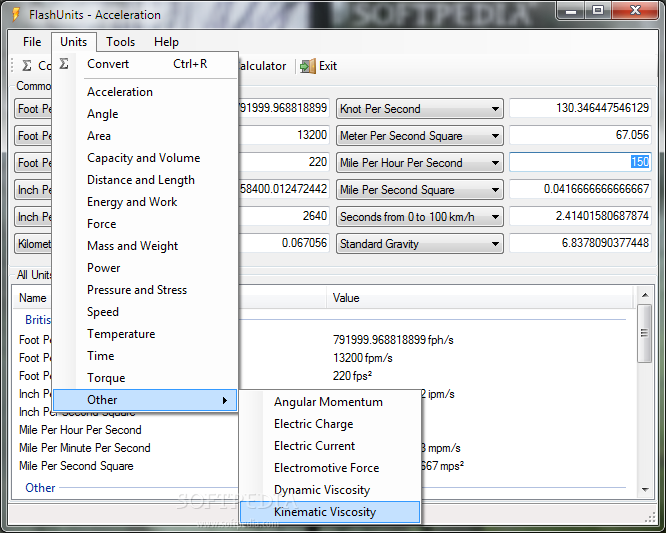Image resolution: width=666 pixels, height=533 pixels.
Task: Click the field showing 2.41401580687874
Action: coord(580,216)
